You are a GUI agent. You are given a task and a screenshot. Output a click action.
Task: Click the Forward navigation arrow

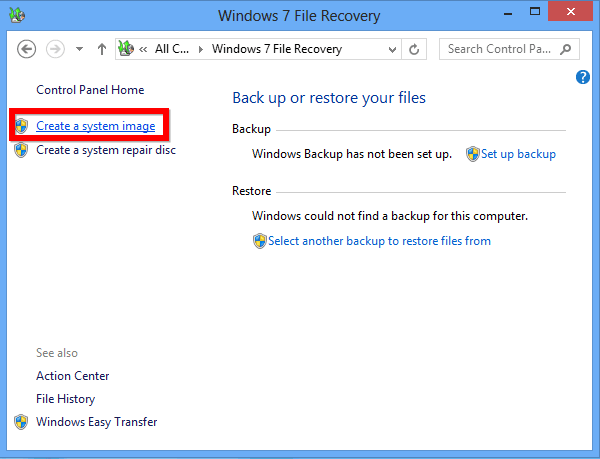pos(56,49)
